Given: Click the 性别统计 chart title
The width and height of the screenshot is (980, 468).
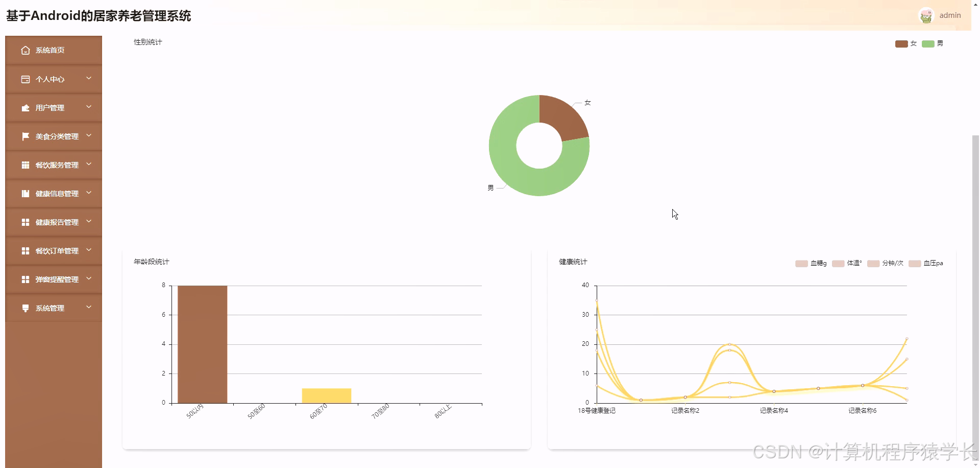Looking at the screenshot, I should click(x=148, y=42).
